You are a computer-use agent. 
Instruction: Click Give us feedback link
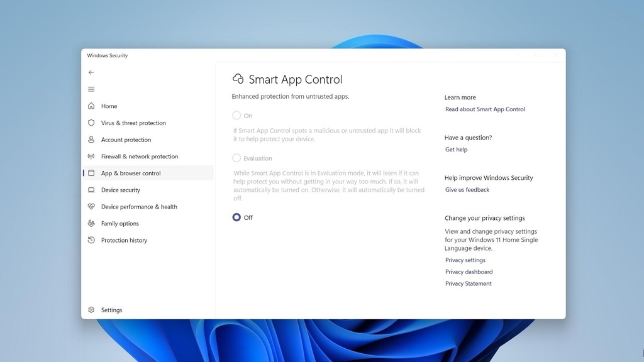pos(467,190)
